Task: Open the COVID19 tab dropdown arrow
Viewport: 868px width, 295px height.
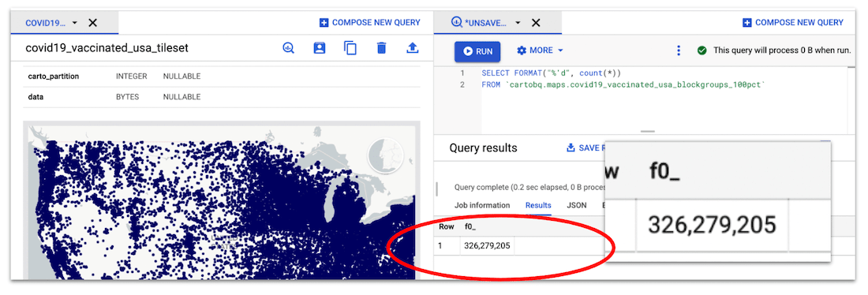Action: point(75,23)
